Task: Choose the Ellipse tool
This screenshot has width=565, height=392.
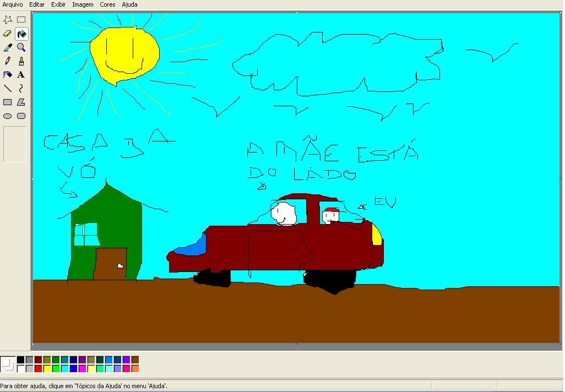Action: (7, 116)
